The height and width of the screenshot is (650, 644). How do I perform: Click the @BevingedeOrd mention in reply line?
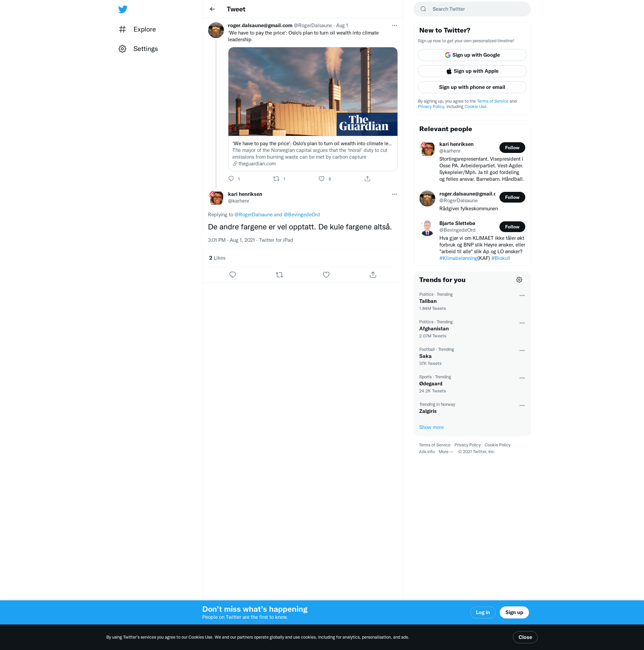pyautogui.click(x=302, y=215)
